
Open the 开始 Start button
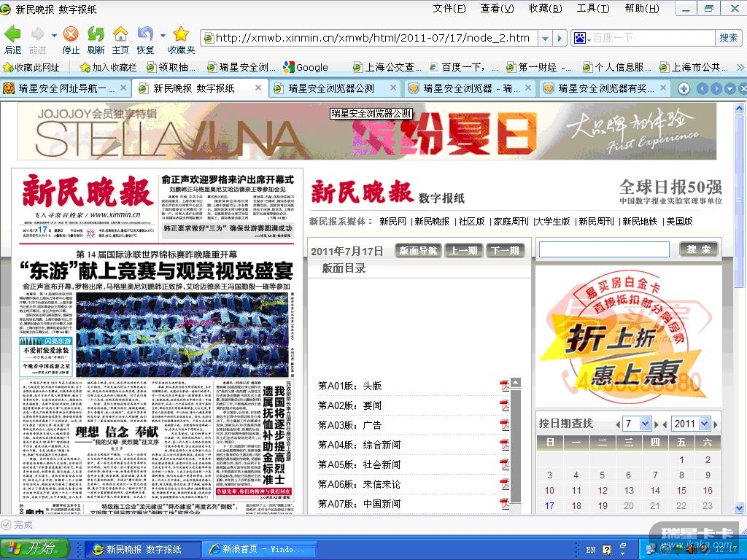[35, 549]
